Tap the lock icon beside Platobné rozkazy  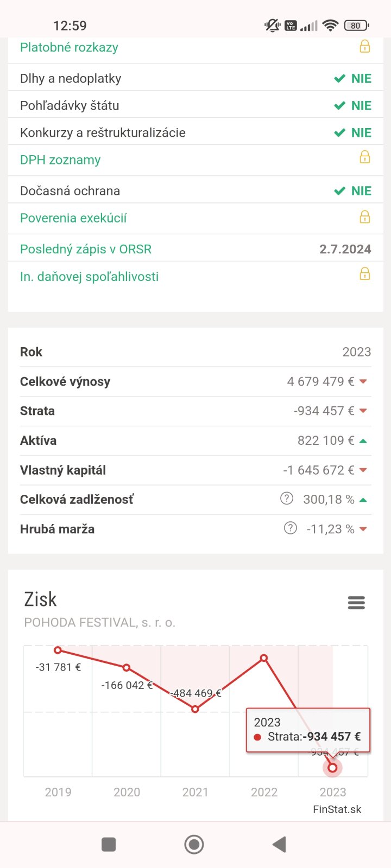click(x=365, y=47)
